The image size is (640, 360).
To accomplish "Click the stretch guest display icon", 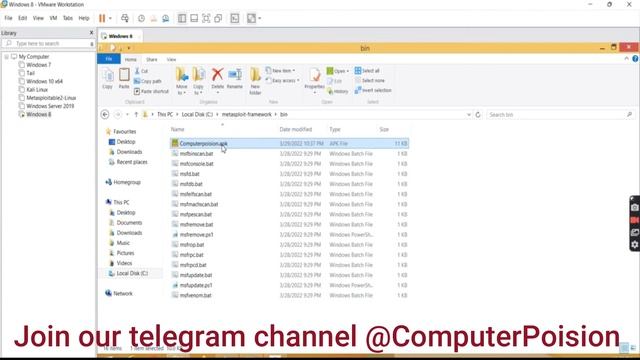I will point(251,18).
